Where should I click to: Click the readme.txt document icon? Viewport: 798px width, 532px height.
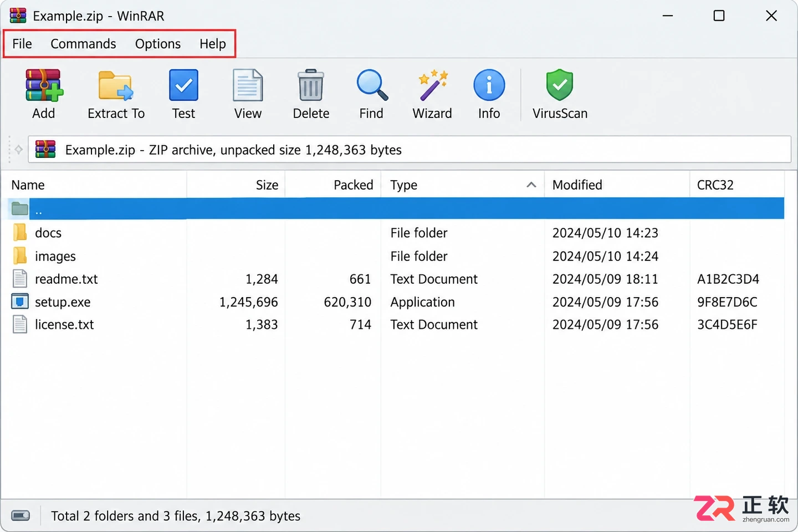click(x=20, y=279)
